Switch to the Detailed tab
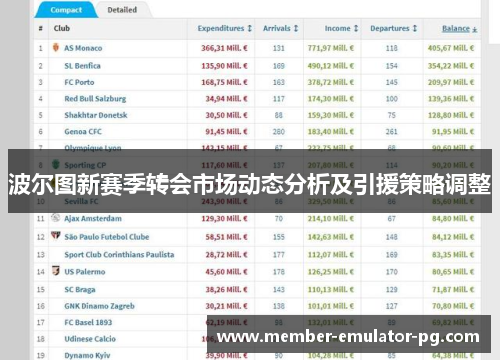The height and width of the screenshot is (362, 500). [122, 10]
